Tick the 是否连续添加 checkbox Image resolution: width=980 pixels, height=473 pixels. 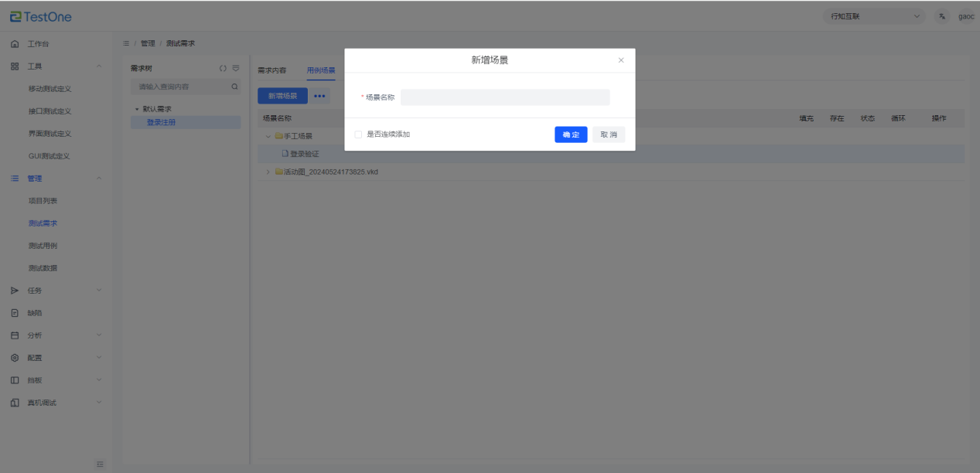tap(358, 134)
